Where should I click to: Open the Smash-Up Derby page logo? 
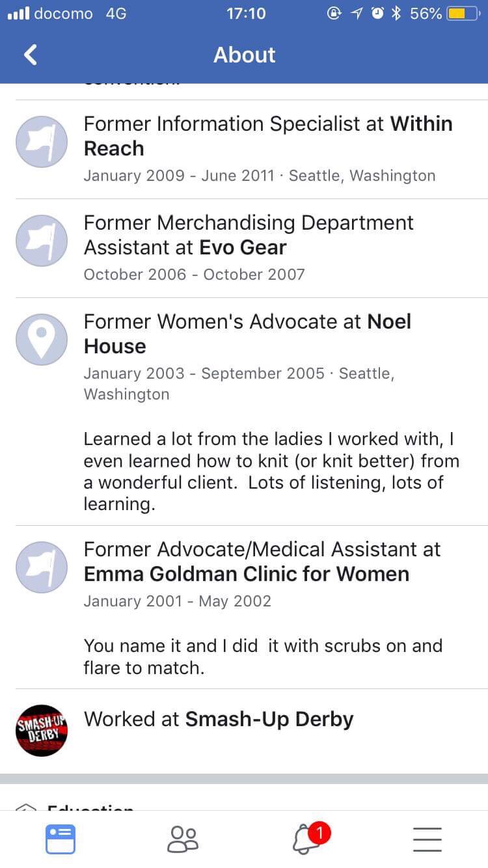click(42, 730)
